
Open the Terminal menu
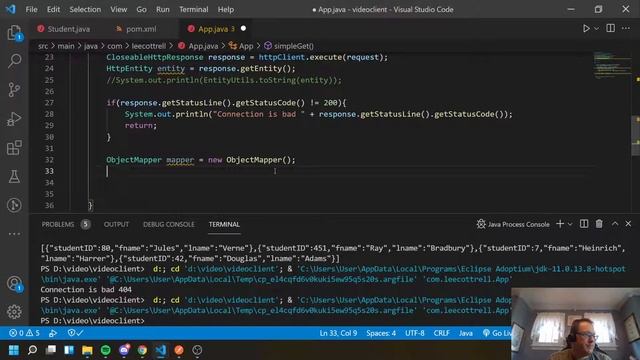click(193, 9)
